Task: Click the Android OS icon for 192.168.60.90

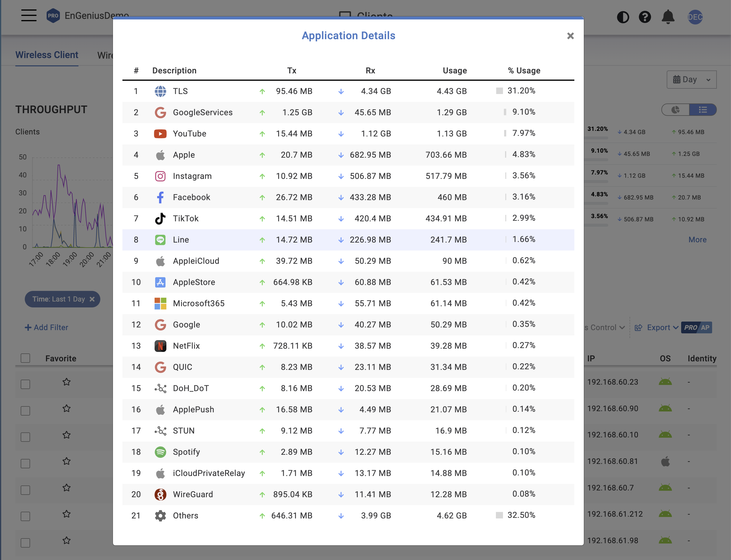Action: [x=665, y=408]
